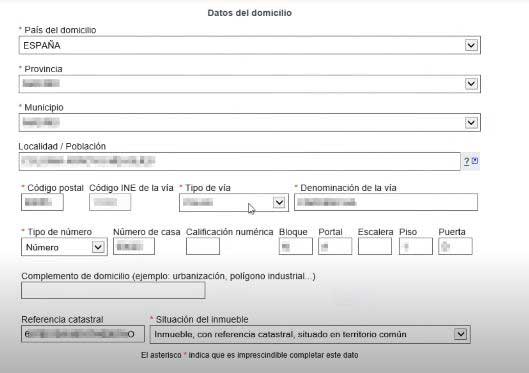Click the question mark help link beside Localidad

(x=467, y=161)
